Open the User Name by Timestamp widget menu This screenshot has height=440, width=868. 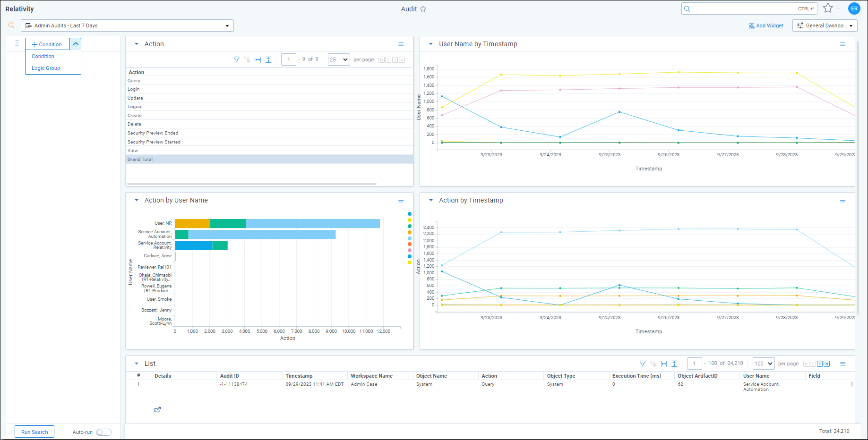coord(842,44)
